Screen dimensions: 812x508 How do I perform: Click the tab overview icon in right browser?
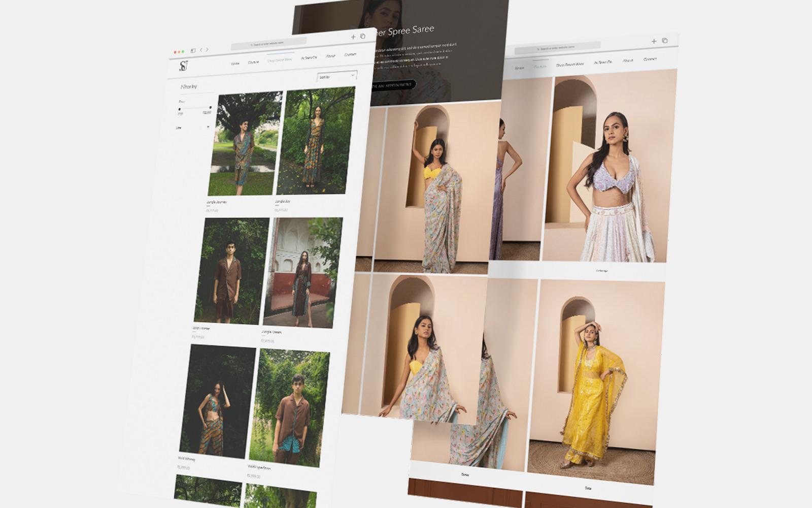tap(664, 41)
